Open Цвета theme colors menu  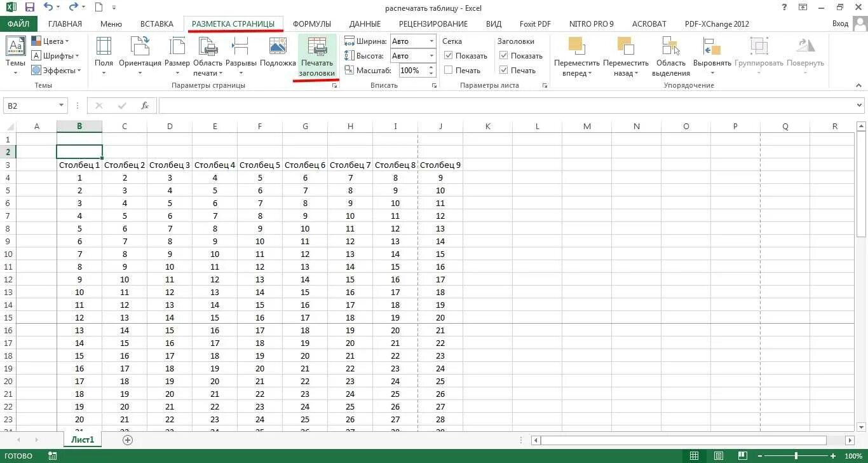coord(50,41)
